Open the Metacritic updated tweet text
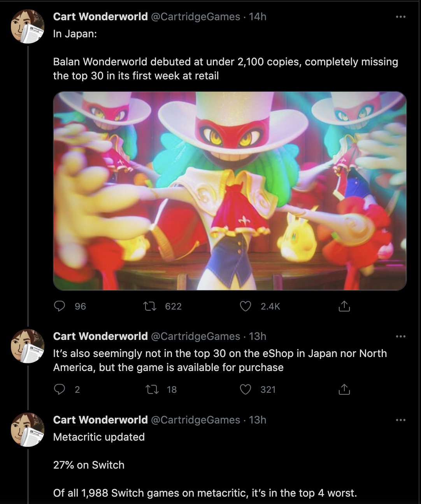The height and width of the screenshot is (504, 421). 99,437
